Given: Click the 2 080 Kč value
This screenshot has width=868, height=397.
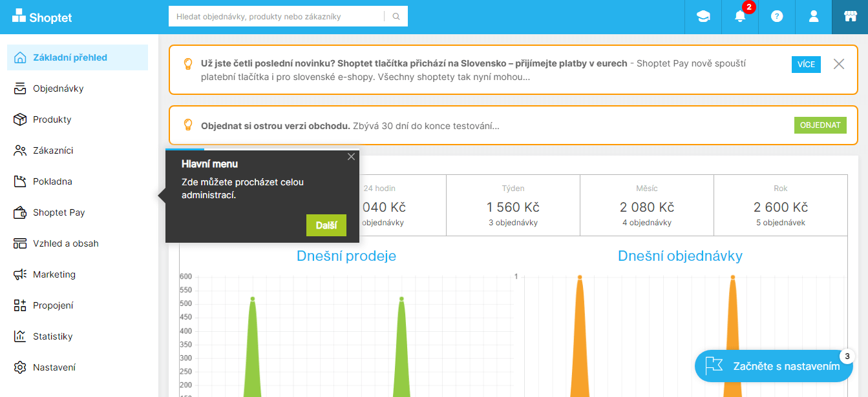Looking at the screenshot, I should (647, 207).
